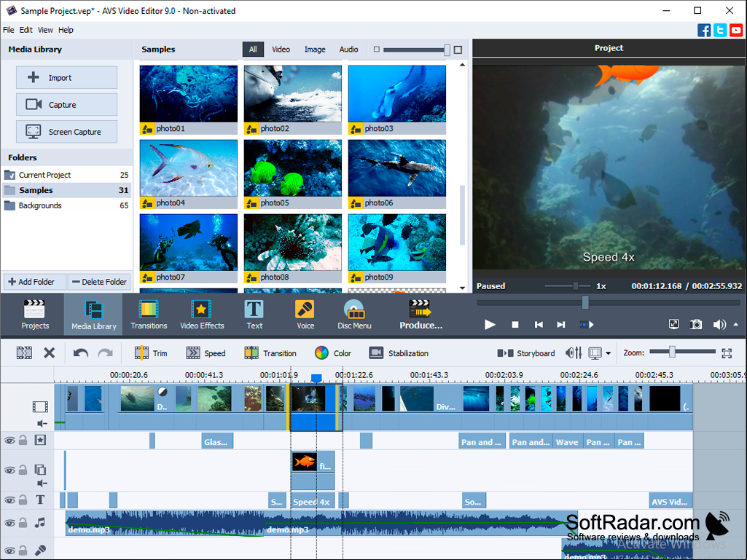Open the Transition tool in timeline toolbar
The height and width of the screenshot is (560, 747).
pos(270,353)
